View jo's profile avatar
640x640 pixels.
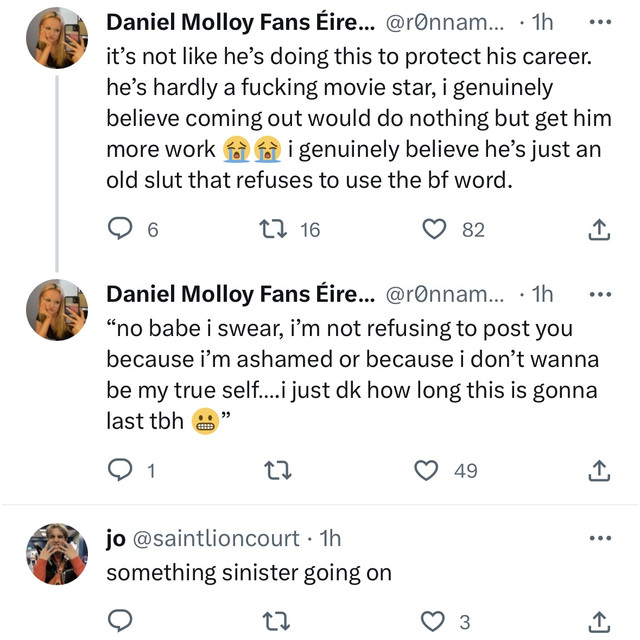click(x=57, y=554)
